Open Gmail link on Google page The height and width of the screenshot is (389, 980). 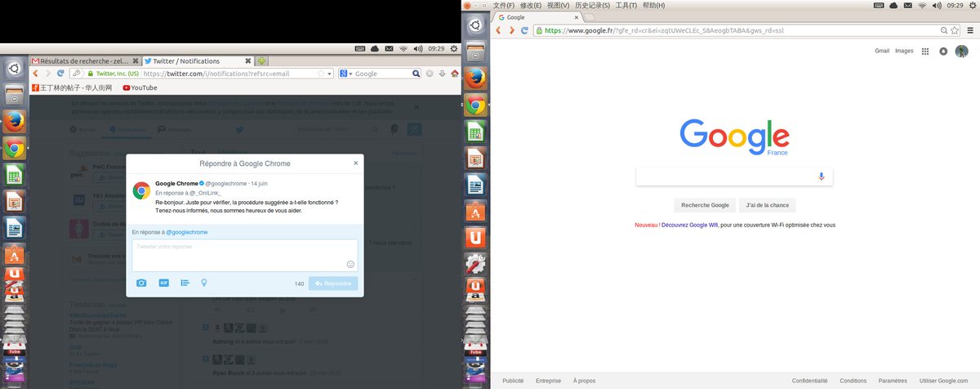(882, 51)
